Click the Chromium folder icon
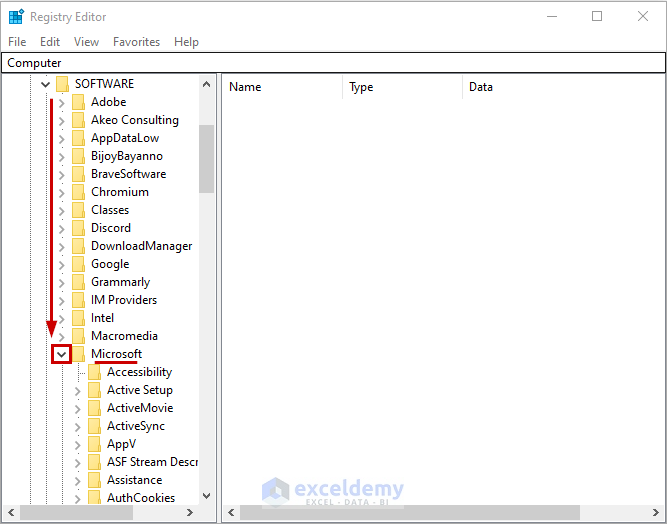This screenshot has width=667, height=524. pos(78,192)
